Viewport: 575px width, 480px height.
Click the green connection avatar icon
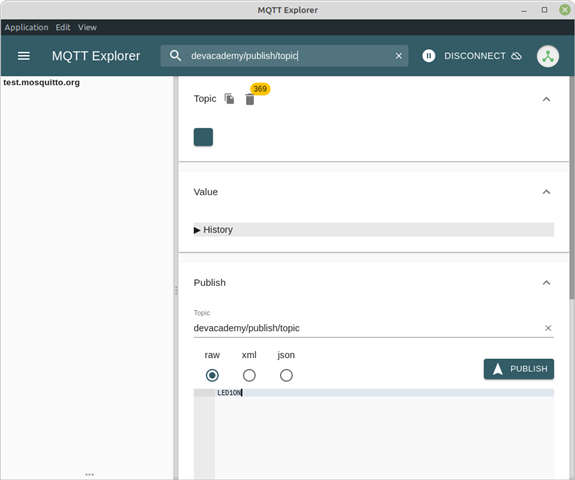pos(547,56)
